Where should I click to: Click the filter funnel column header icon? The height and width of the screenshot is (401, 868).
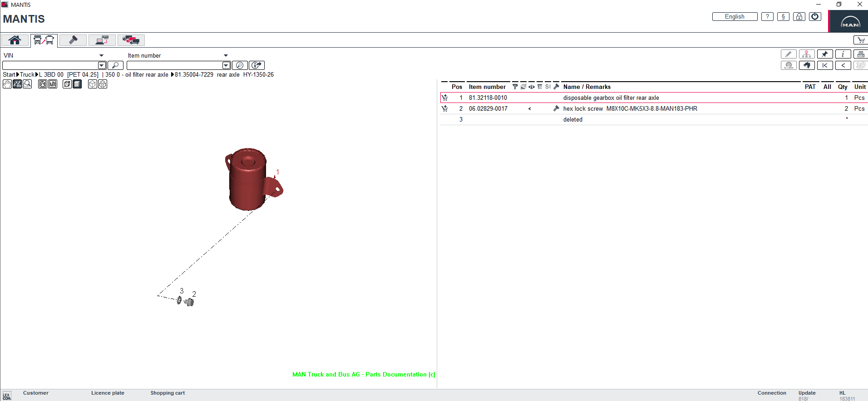(x=515, y=87)
